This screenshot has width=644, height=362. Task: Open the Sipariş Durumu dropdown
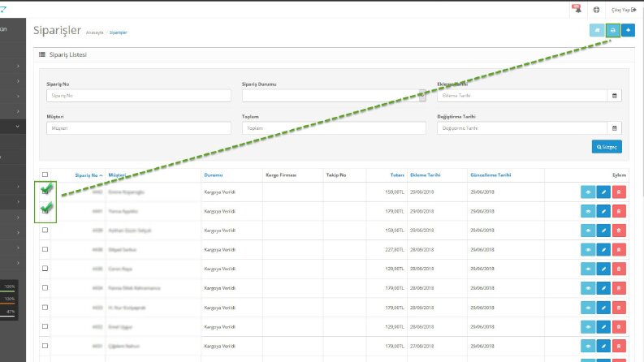(334, 96)
